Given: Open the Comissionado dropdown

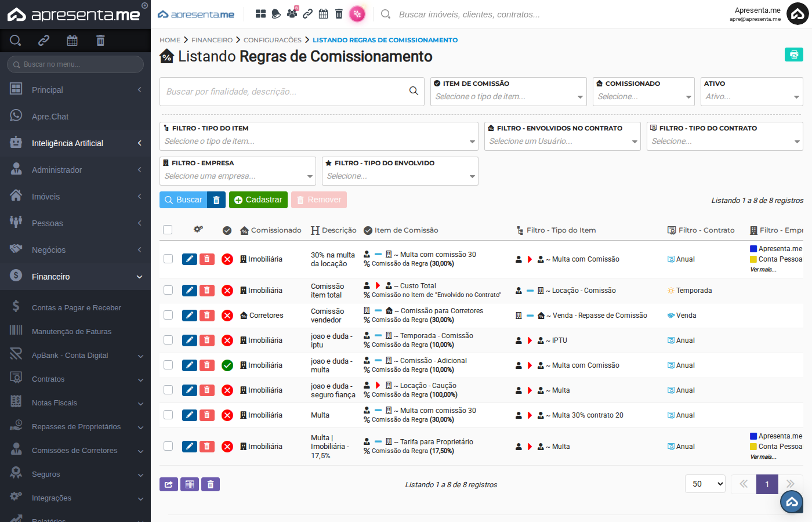Looking at the screenshot, I should (644, 92).
